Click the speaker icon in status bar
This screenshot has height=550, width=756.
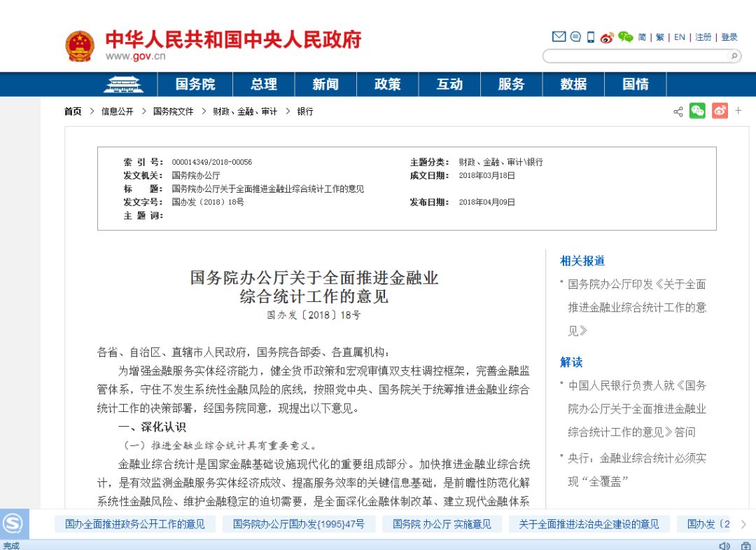724,546
